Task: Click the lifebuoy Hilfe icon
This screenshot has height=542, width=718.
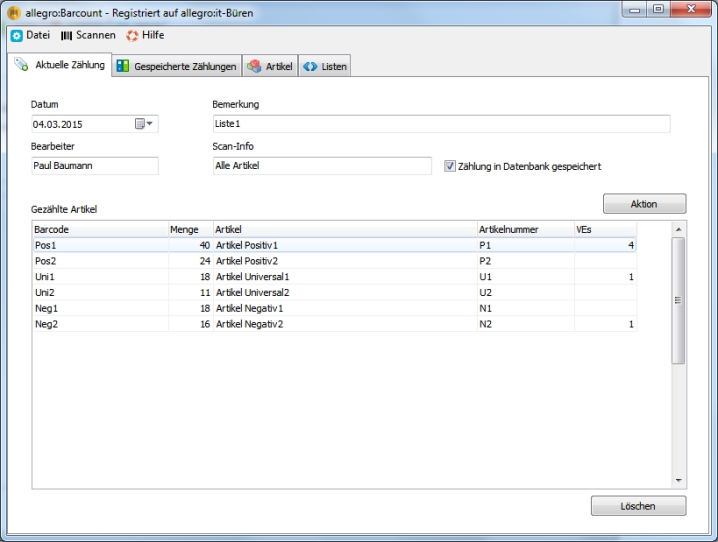Action: [x=132, y=35]
